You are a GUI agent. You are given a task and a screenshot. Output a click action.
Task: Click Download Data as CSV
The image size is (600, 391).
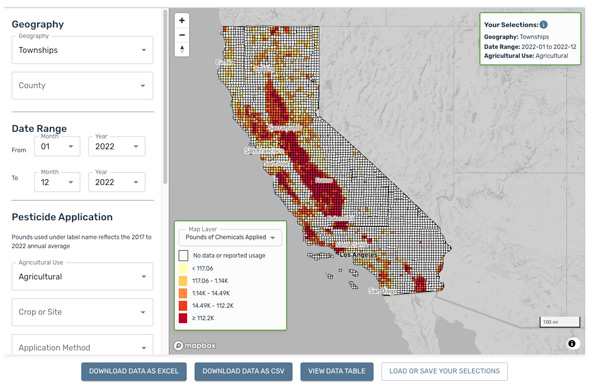243,371
